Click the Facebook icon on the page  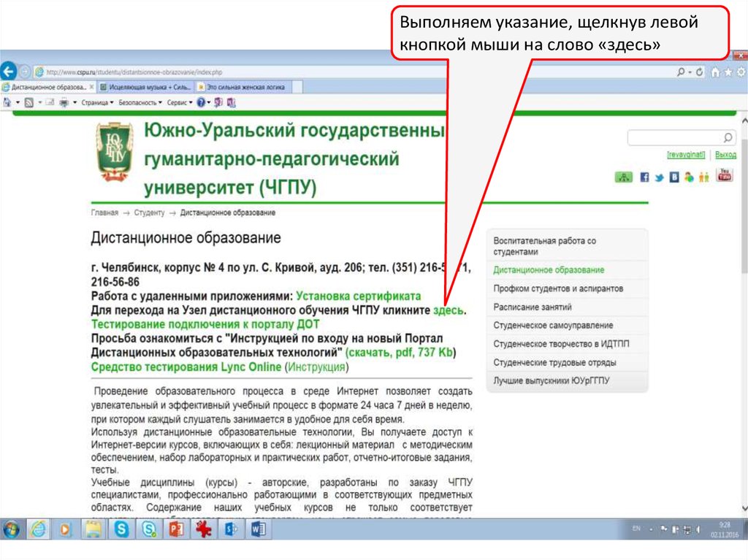coord(644,177)
